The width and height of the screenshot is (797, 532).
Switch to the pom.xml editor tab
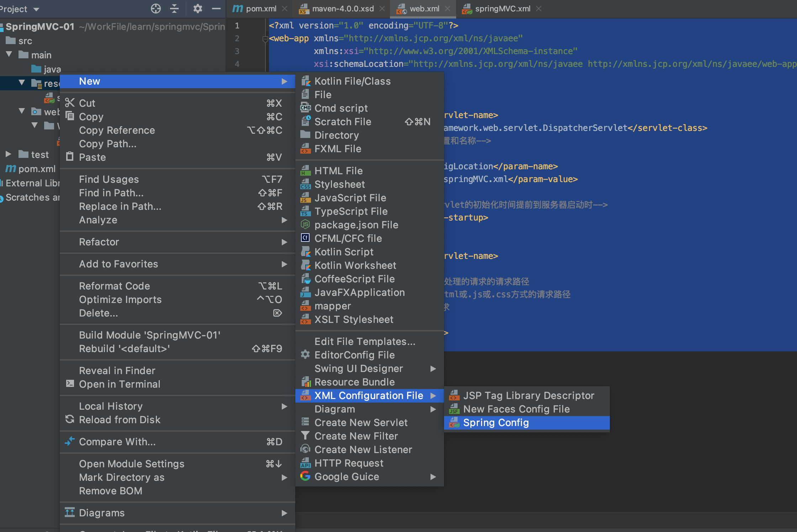coord(261,9)
